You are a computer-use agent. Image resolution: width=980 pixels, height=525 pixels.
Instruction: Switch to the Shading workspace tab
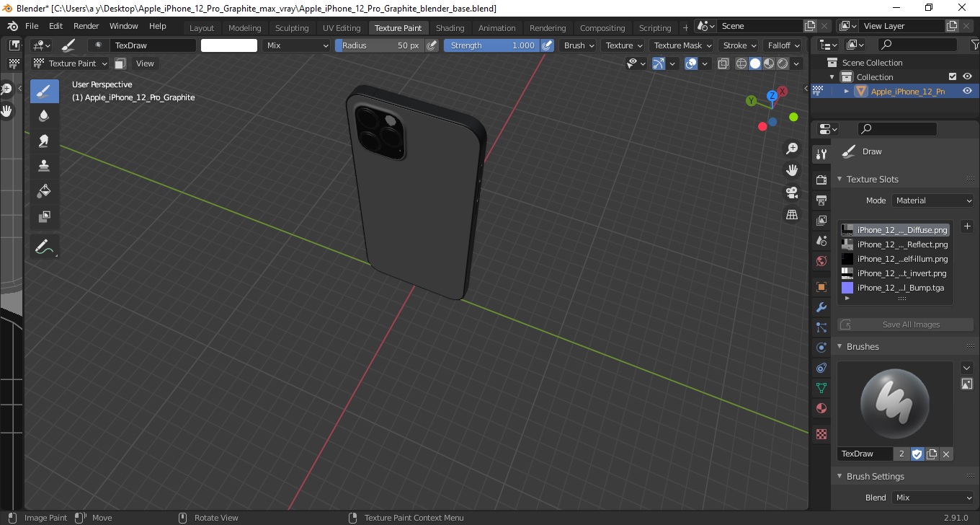(x=450, y=28)
